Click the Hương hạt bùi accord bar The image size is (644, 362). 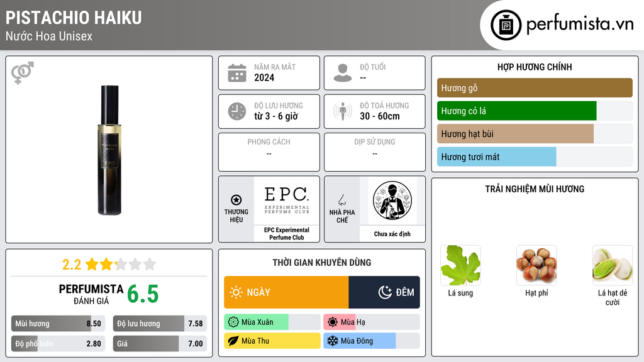click(516, 134)
